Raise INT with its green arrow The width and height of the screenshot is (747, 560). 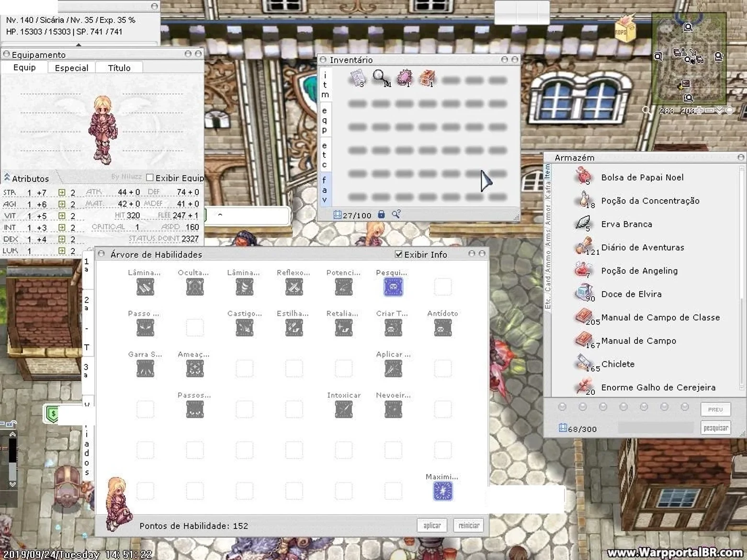click(62, 227)
